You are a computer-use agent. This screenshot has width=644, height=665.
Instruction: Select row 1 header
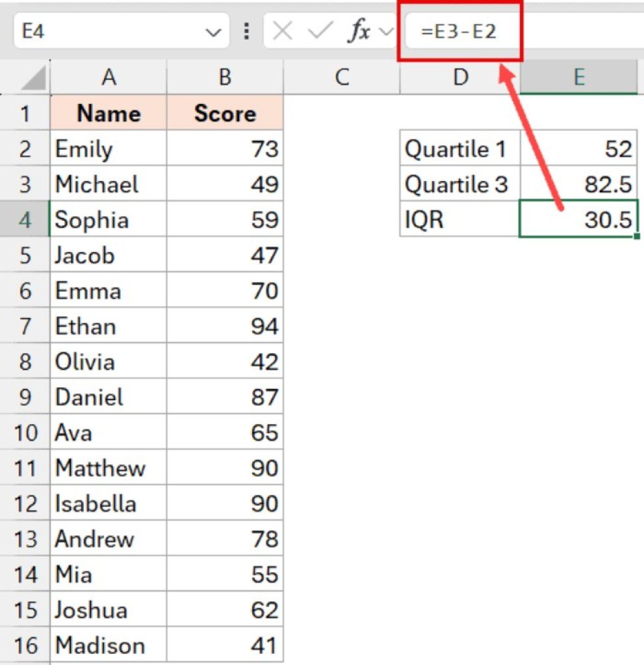pyautogui.click(x=25, y=113)
